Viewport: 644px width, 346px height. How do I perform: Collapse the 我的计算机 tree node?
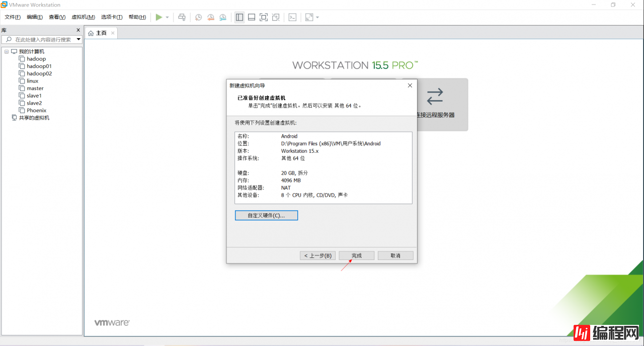tap(7, 51)
